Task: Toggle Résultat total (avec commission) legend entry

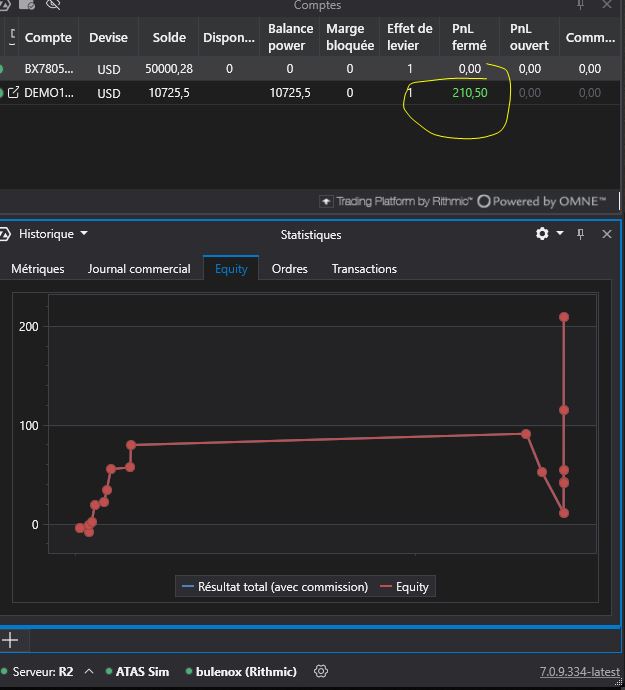Action: (x=274, y=587)
